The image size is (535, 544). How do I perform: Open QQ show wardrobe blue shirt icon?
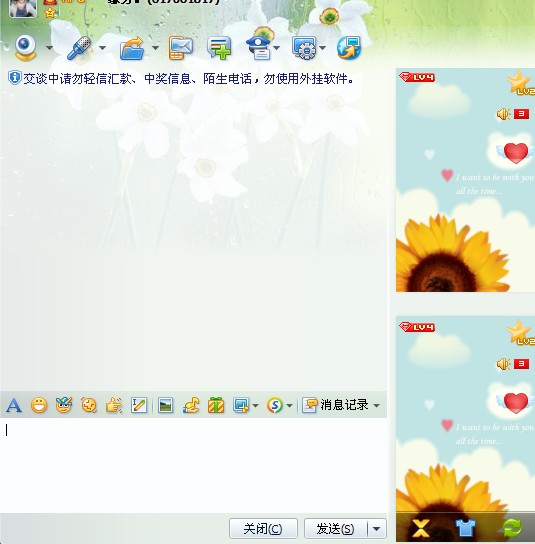[x=465, y=528]
